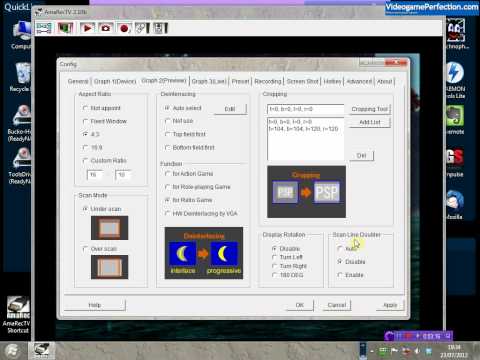
Task: Click the green display icon in AmaRecTV toolbar
Action: pos(65,28)
